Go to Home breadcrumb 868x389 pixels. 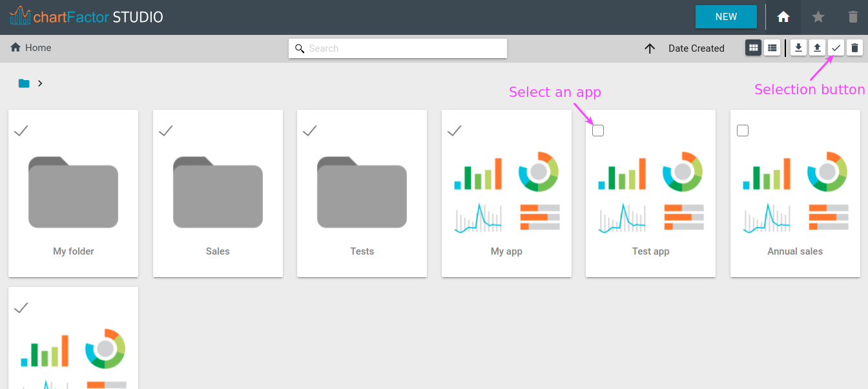pyautogui.click(x=31, y=48)
